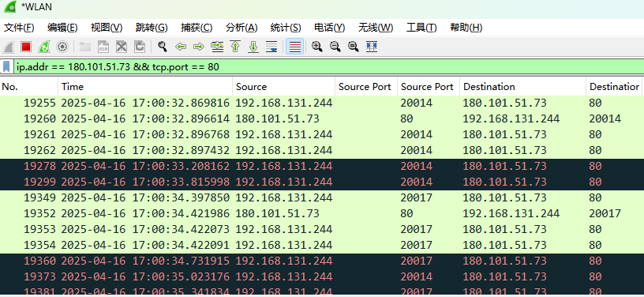Open the 视图(V) menu
Image resolution: width=644 pixels, height=297 pixels.
107,28
